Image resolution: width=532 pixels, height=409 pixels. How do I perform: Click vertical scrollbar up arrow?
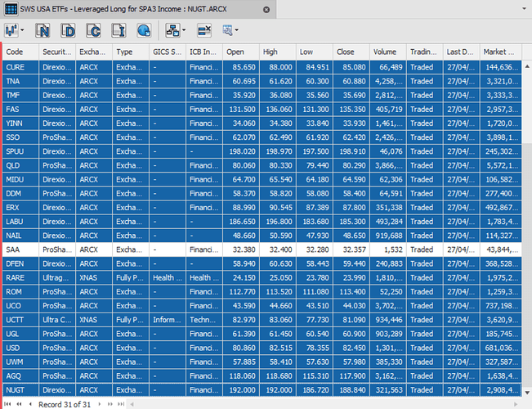(x=527, y=66)
